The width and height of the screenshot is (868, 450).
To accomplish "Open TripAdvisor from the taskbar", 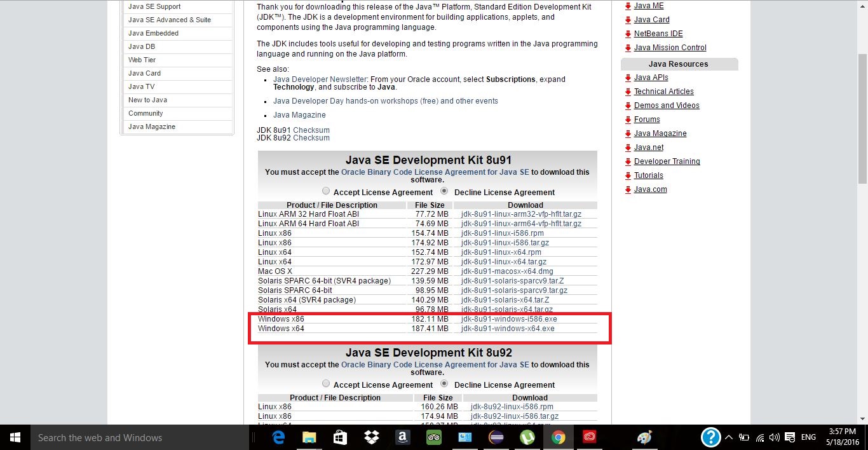I will click(x=433, y=437).
